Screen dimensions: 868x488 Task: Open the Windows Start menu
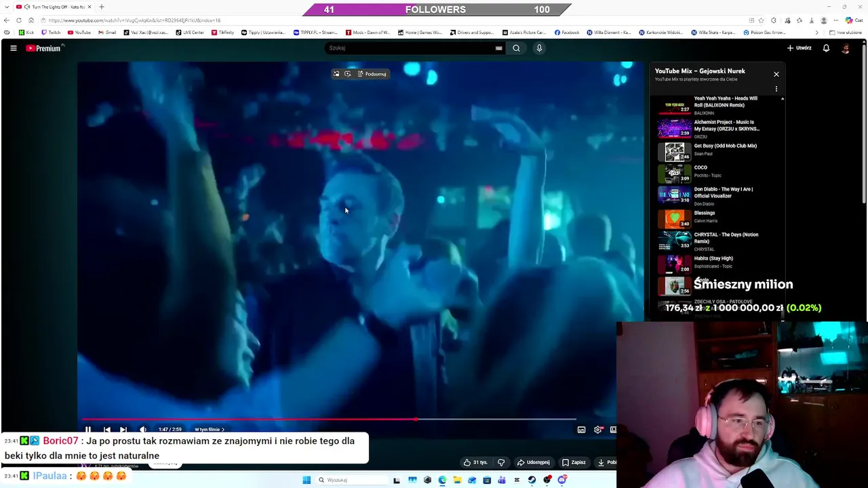(307, 480)
